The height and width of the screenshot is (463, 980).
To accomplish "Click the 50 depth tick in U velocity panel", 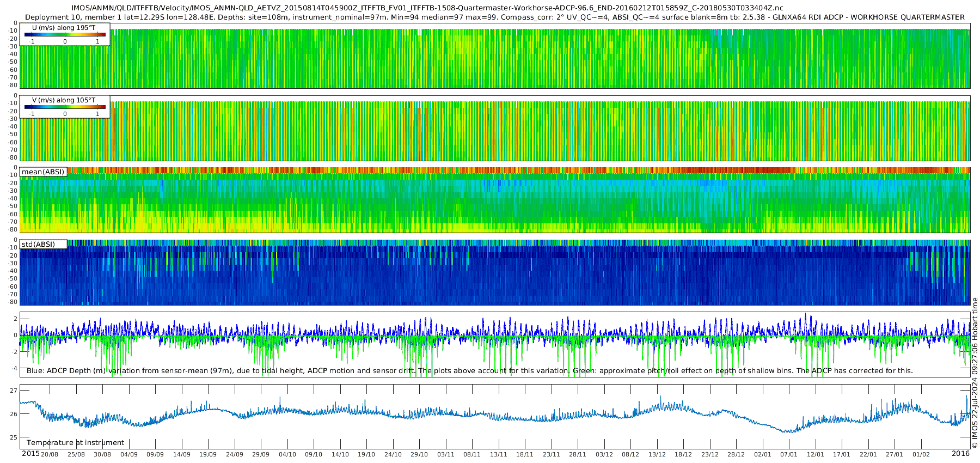I will click(x=14, y=62).
